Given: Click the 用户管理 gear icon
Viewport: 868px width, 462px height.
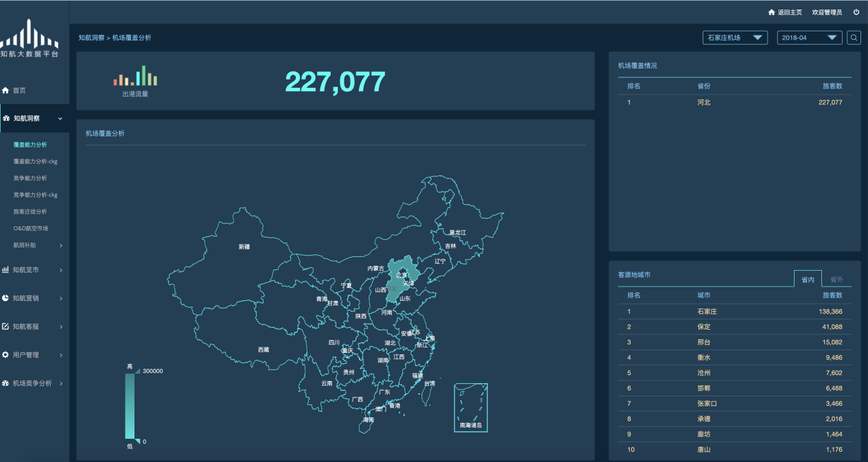Looking at the screenshot, I should [x=6, y=355].
